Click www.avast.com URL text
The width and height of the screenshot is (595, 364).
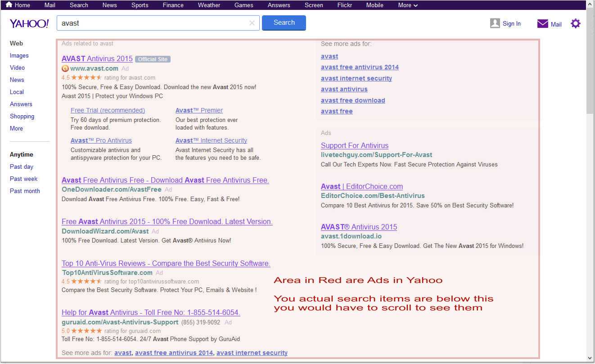[94, 68]
